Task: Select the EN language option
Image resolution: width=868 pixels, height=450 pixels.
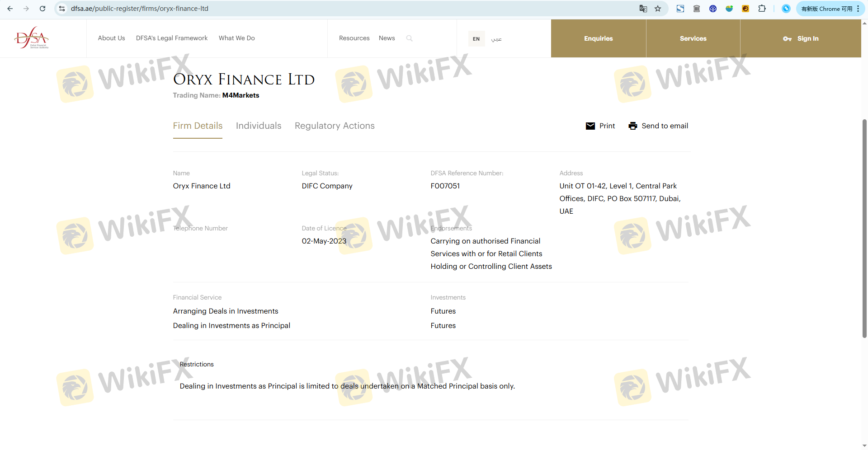Action: coord(476,39)
